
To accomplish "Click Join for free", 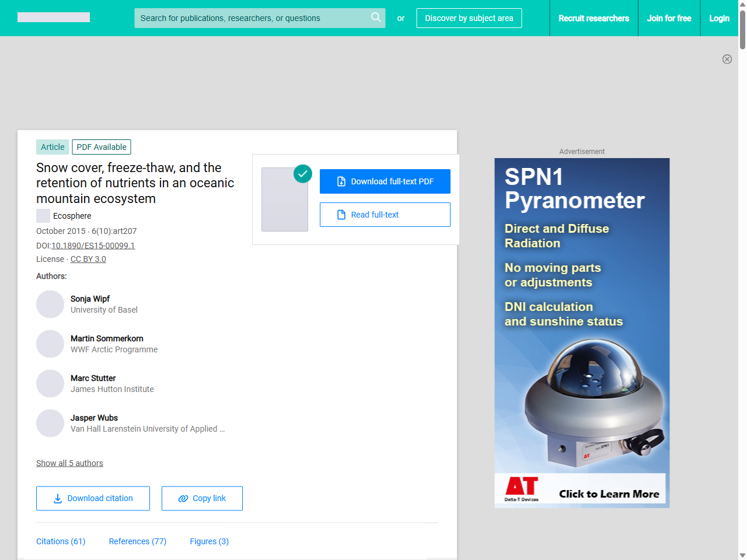I will (x=669, y=18).
